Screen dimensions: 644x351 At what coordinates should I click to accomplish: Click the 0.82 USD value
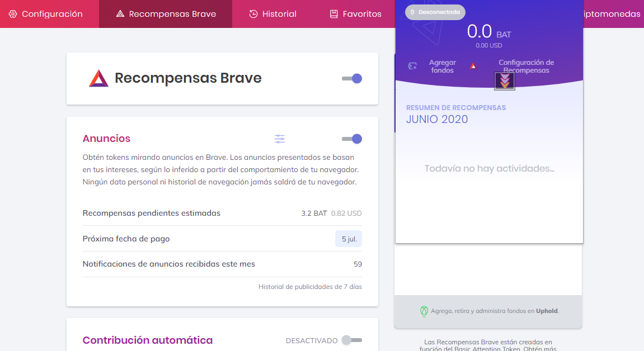[x=346, y=213]
